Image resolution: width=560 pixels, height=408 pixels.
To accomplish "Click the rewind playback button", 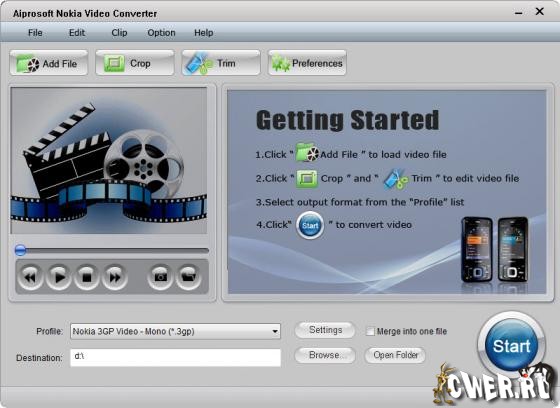I will pyautogui.click(x=30, y=277).
